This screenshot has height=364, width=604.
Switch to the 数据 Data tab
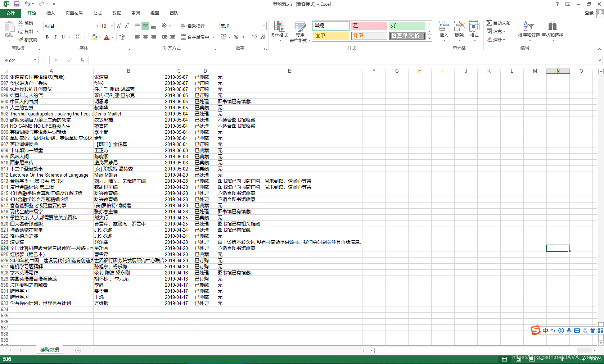[x=117, y=13]
